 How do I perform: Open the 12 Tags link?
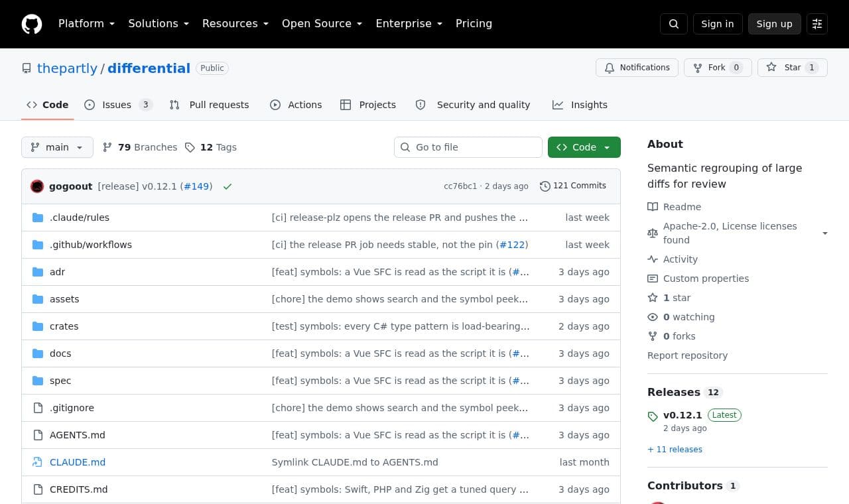(211, 147)
